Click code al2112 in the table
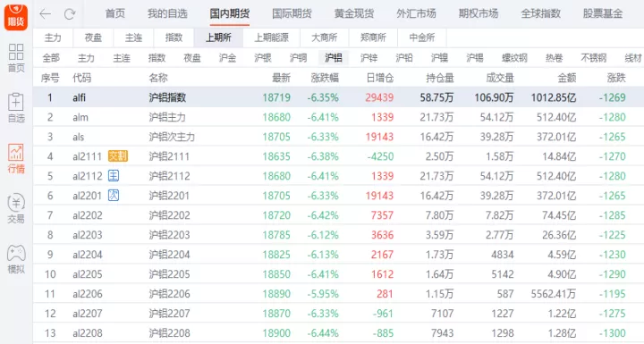 (x=88, y=176)
